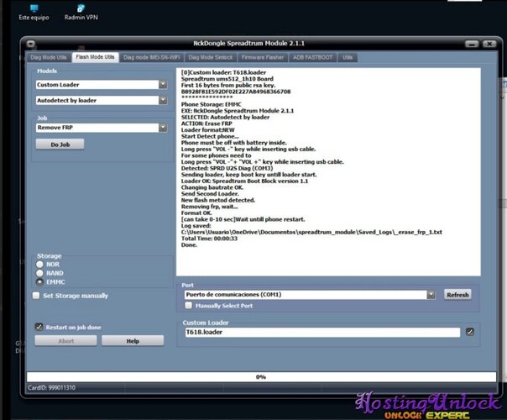The image size is (507, 420).
Task: Select the NOR storage radio button
Action: pyautogui.click(x=39, y=265)
